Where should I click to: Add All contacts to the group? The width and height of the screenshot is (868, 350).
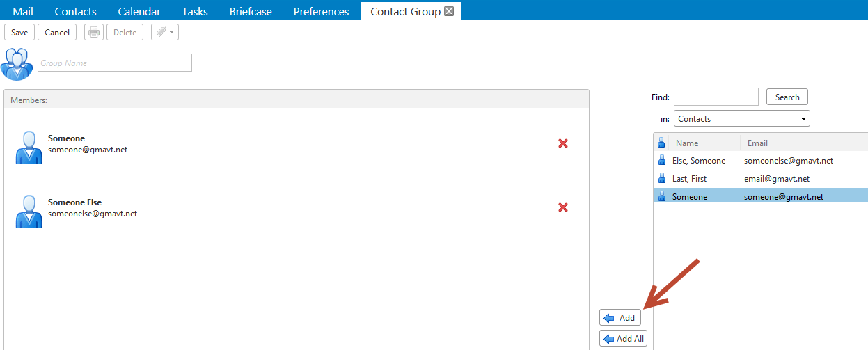623,339
